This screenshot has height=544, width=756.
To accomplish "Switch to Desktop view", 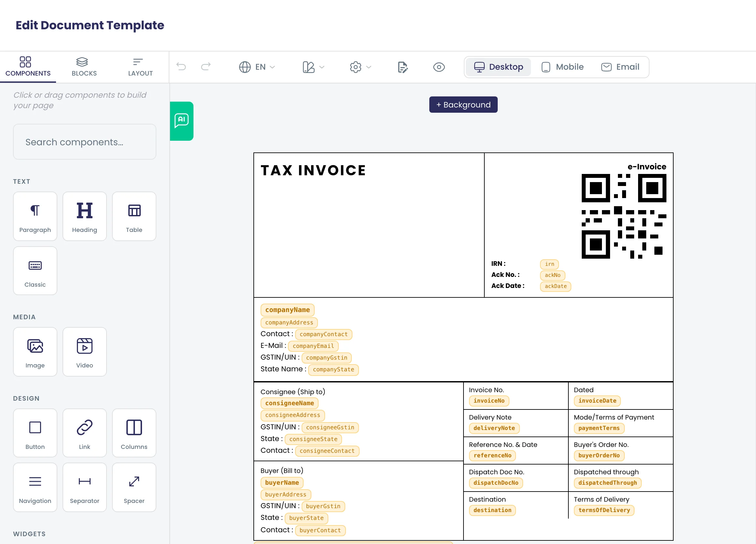I will [498, 67].
